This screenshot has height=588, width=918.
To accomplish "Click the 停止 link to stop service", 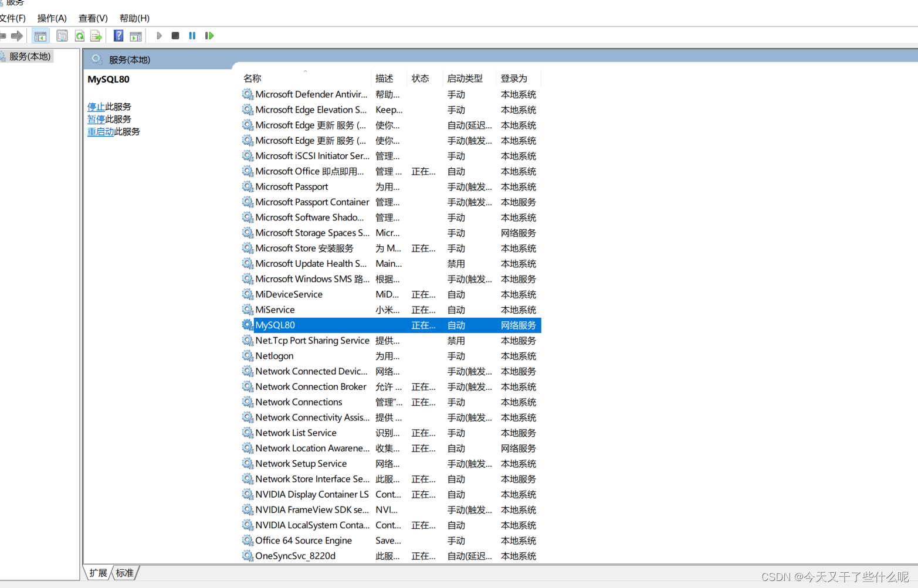I will (96, 107).
